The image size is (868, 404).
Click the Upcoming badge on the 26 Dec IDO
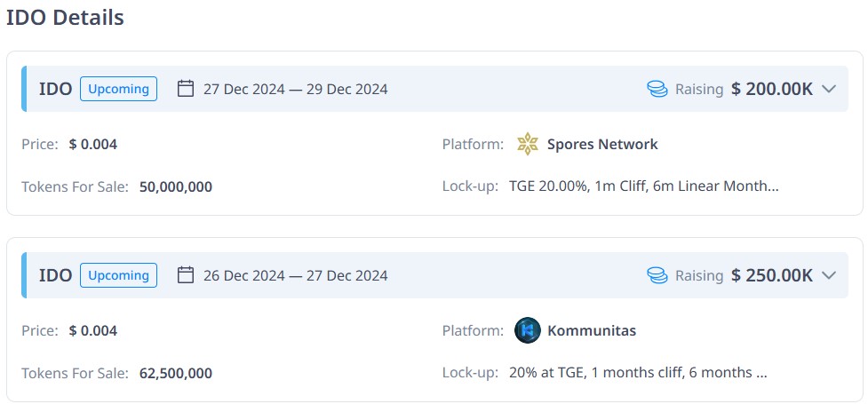118,275
